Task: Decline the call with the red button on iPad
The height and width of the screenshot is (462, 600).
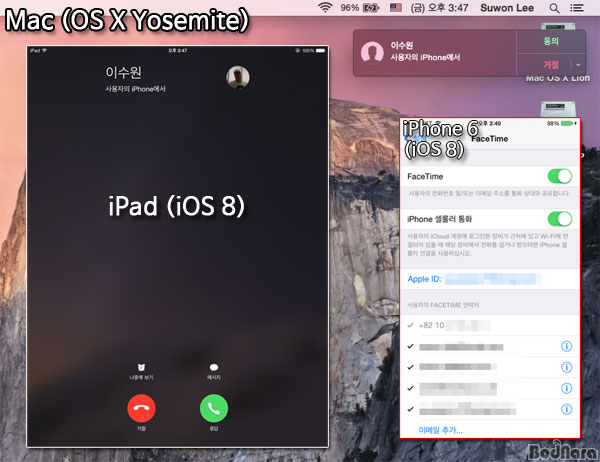Action: pos(141,408)
